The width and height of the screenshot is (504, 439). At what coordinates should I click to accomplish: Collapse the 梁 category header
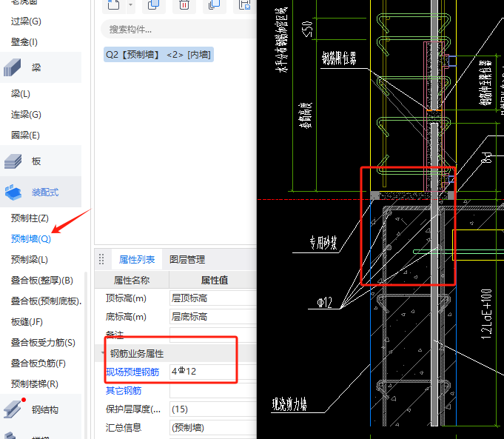pos(41,67)
